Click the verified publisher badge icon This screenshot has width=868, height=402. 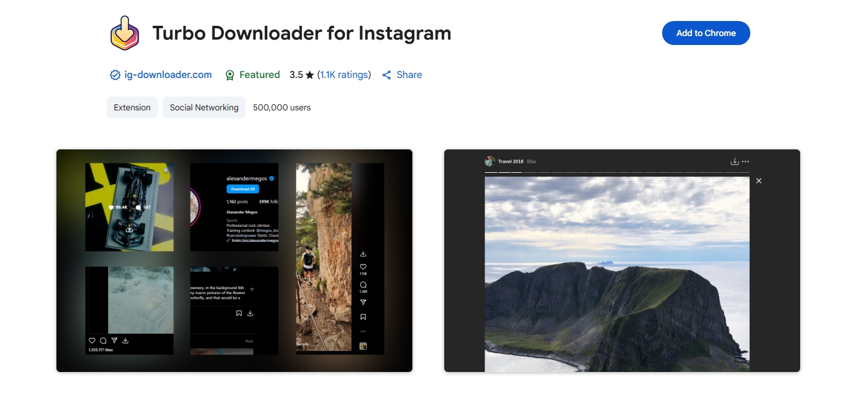click(115, 75)
